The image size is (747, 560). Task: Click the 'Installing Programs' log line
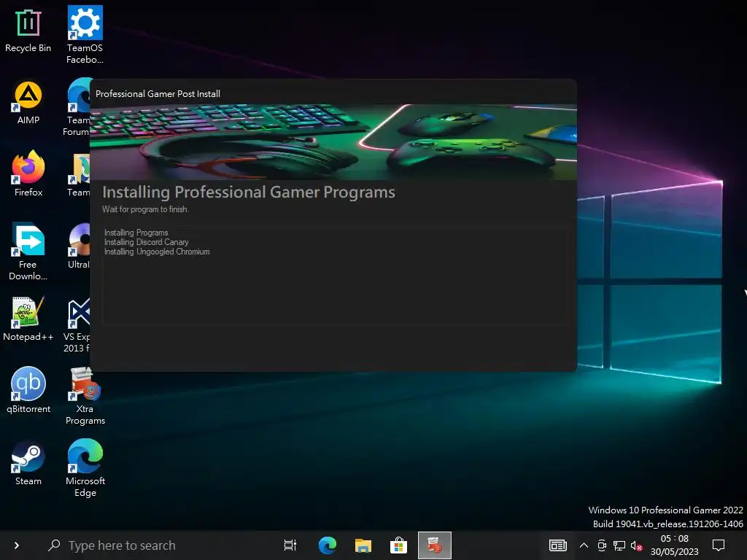click(136, 233)
